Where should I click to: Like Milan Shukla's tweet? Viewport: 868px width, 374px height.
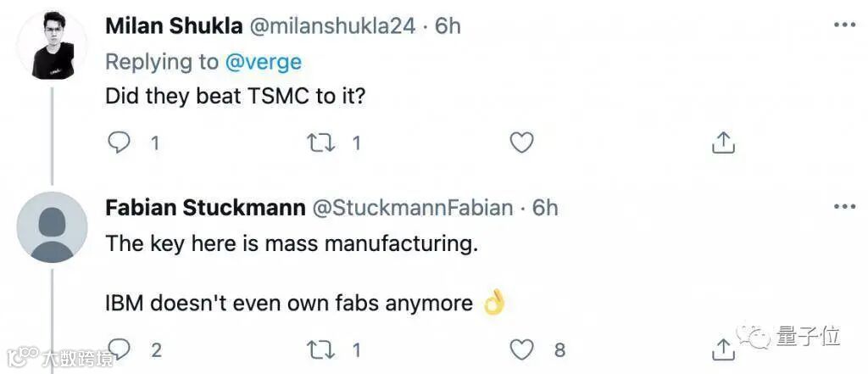click(521, 142)
